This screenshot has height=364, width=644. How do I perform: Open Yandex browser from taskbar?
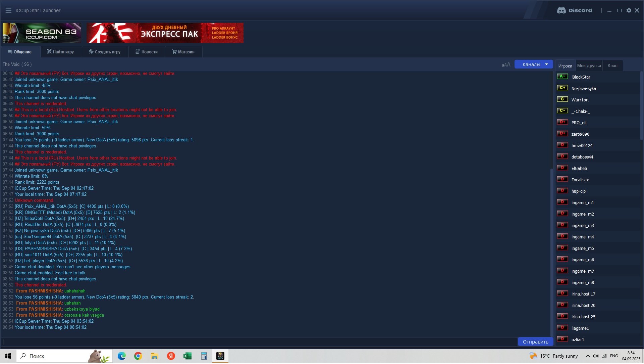171,356
